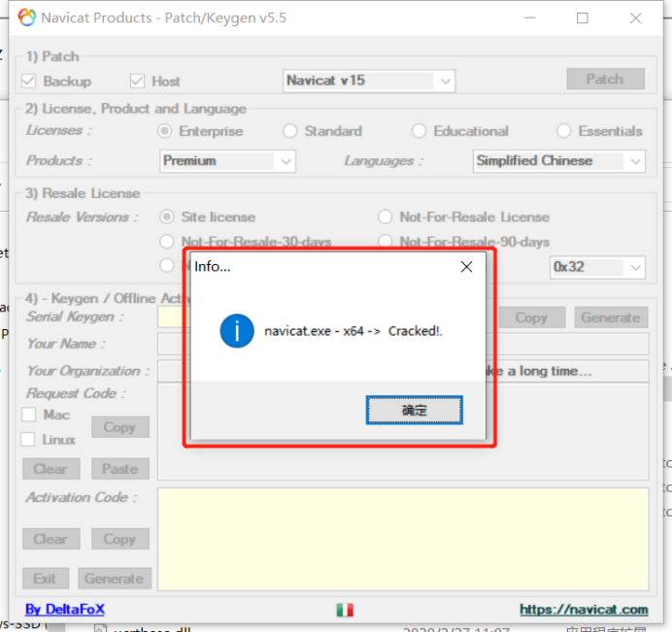
Task: Close the Patch/Keygen window
Action: click(635, 18)
